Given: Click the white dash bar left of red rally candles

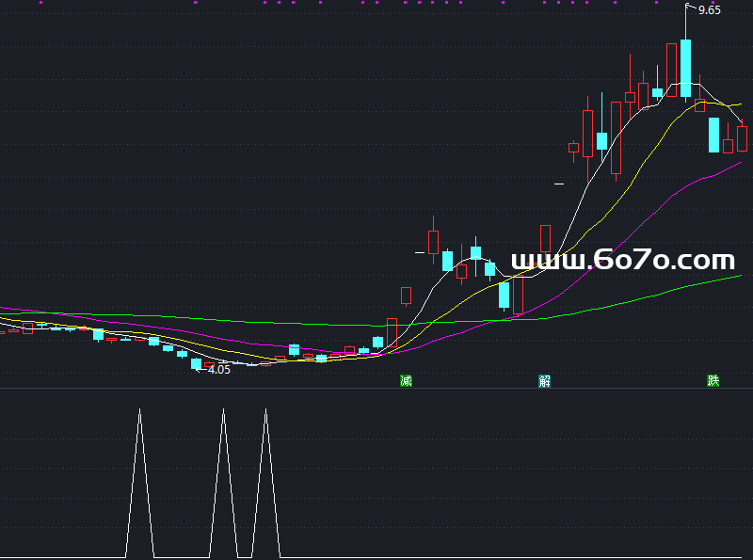Looking at the screenshot, I should point(558,184).
